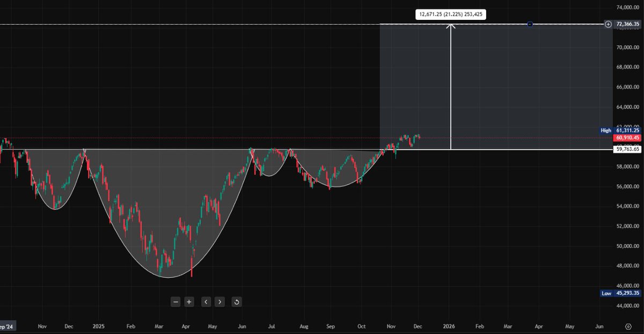
Task: Click the Oct label on time axis
Action: pyautogui.click(x=362, y=326)
